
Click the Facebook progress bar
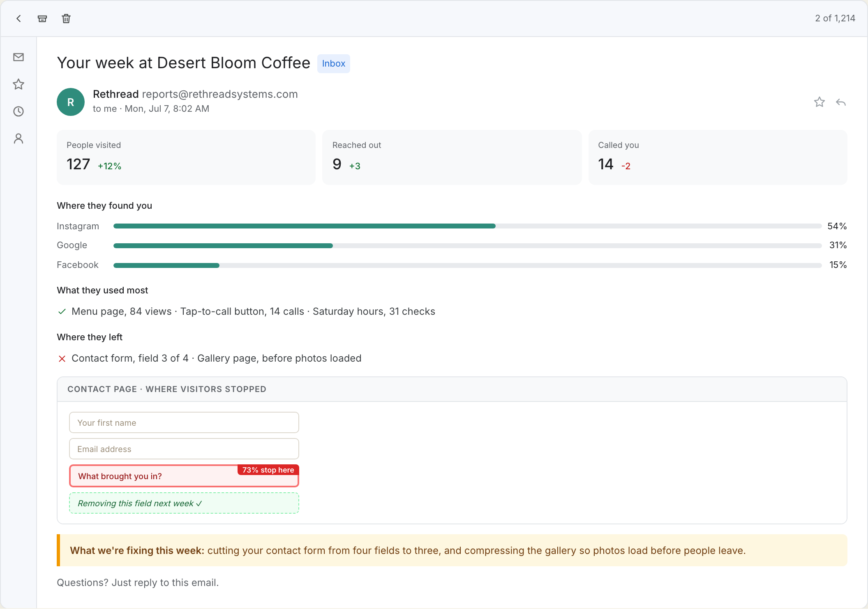point(467,265)
